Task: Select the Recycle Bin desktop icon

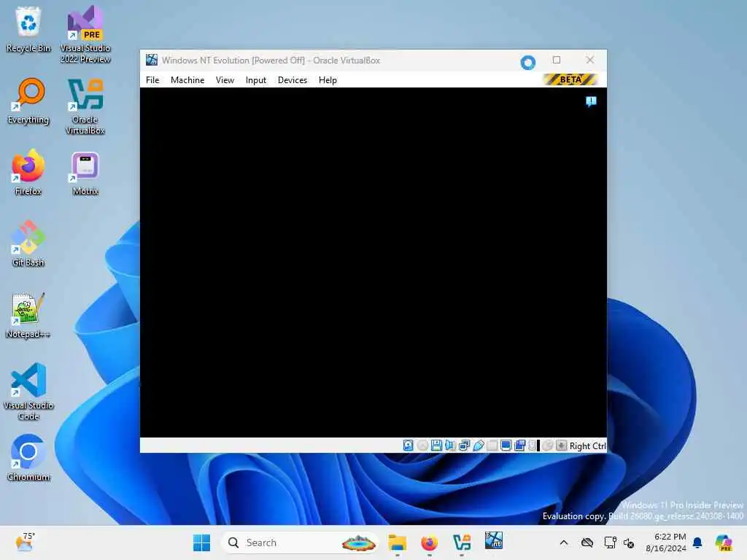Action: pyautogui.click(x=28, y=29)
